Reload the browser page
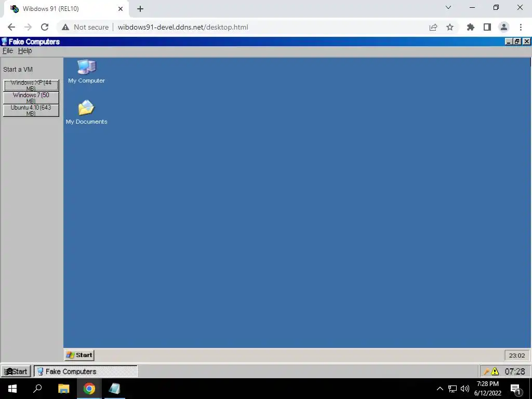 click(x=45, y=27)
